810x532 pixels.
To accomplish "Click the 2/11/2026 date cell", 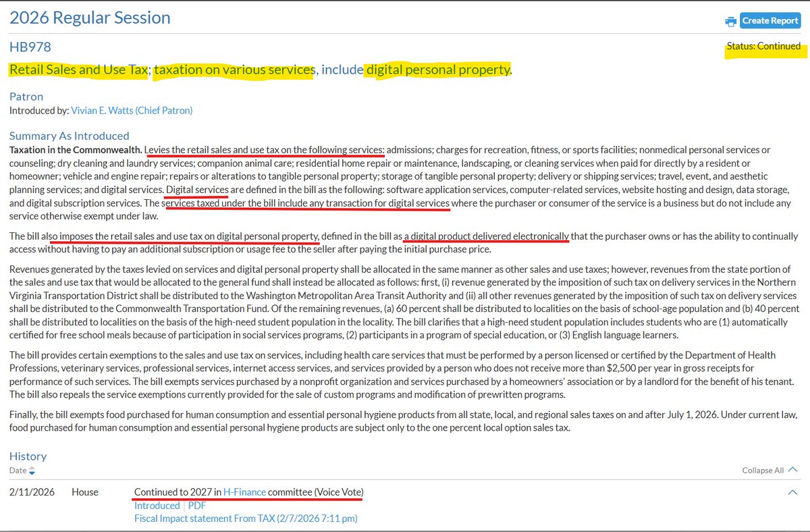I will point(32,492).
